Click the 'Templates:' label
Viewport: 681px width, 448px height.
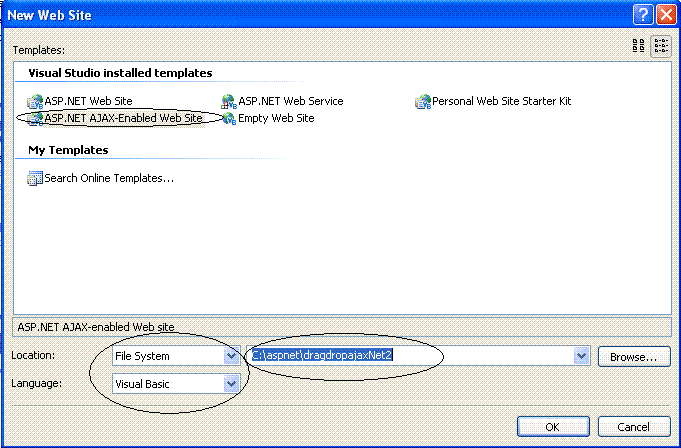click(39, 50)
